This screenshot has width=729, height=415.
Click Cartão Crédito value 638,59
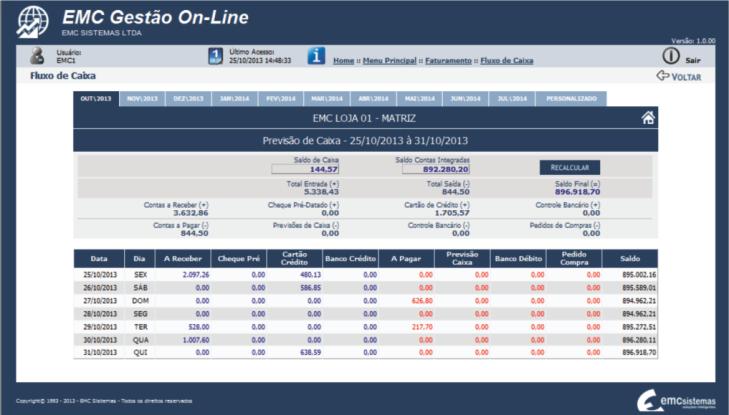[311, 352]
